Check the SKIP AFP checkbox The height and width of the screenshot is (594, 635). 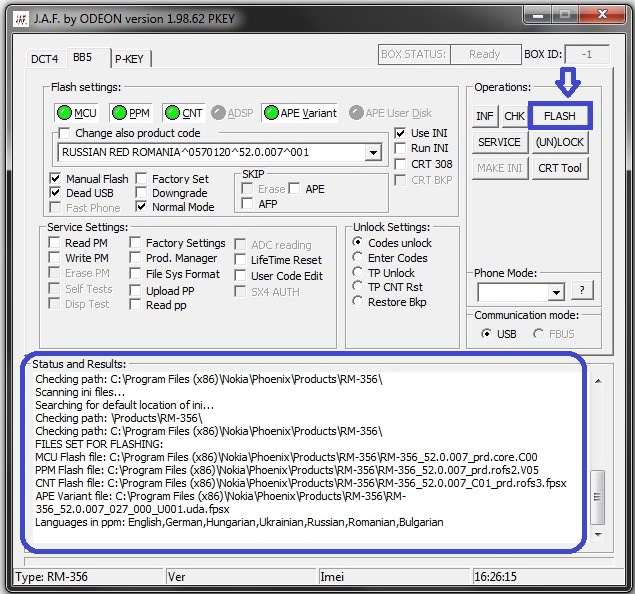(x=247, y=204)
